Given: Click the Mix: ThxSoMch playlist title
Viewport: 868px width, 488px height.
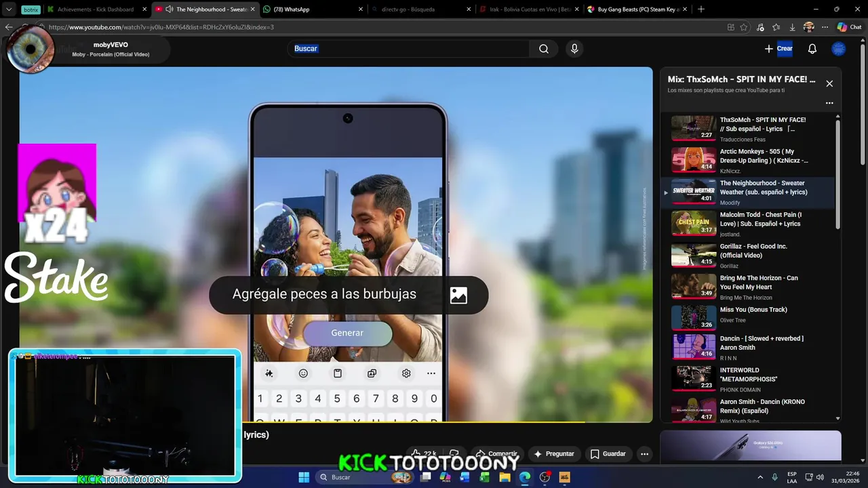Looking at the screenshot, I should click(741, 79).
